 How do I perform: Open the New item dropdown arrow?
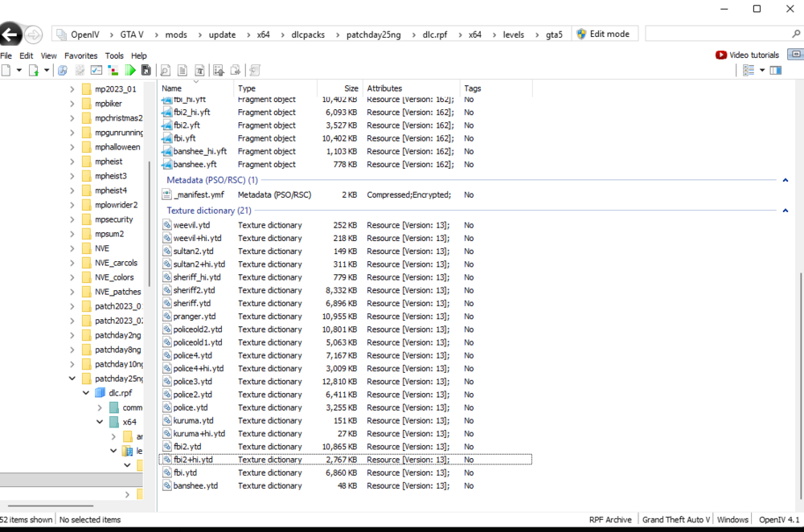(x=19, y=70)
